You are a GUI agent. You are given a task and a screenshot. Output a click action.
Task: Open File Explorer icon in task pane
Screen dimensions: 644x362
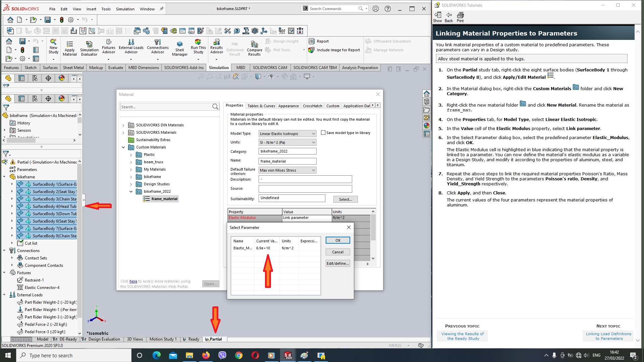click(426, 110)
